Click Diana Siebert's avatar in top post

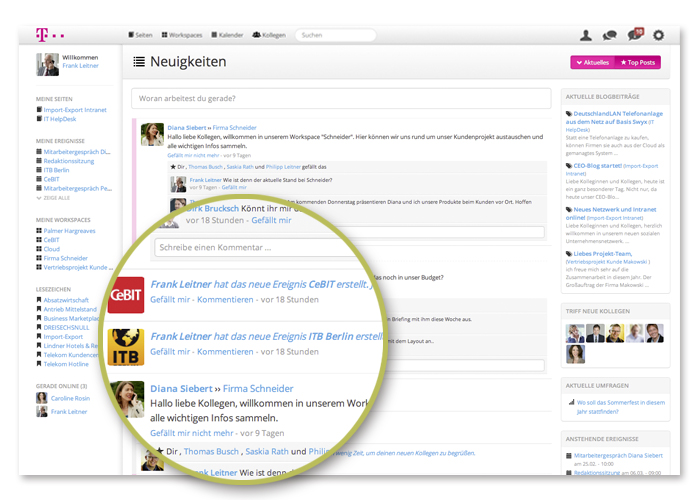pos(152,134)
